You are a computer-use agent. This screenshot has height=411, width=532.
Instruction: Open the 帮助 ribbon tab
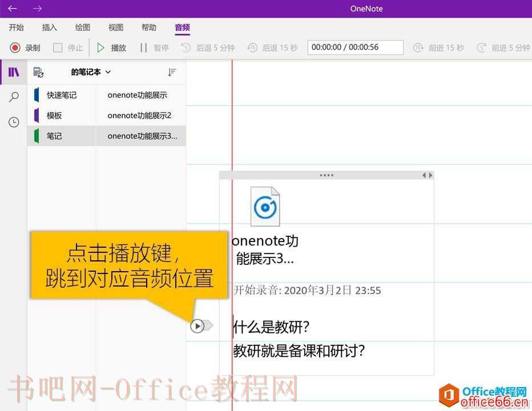pos(149,27)
